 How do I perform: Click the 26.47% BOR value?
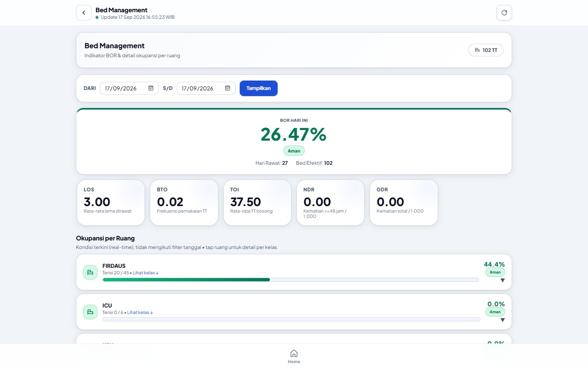294,135
